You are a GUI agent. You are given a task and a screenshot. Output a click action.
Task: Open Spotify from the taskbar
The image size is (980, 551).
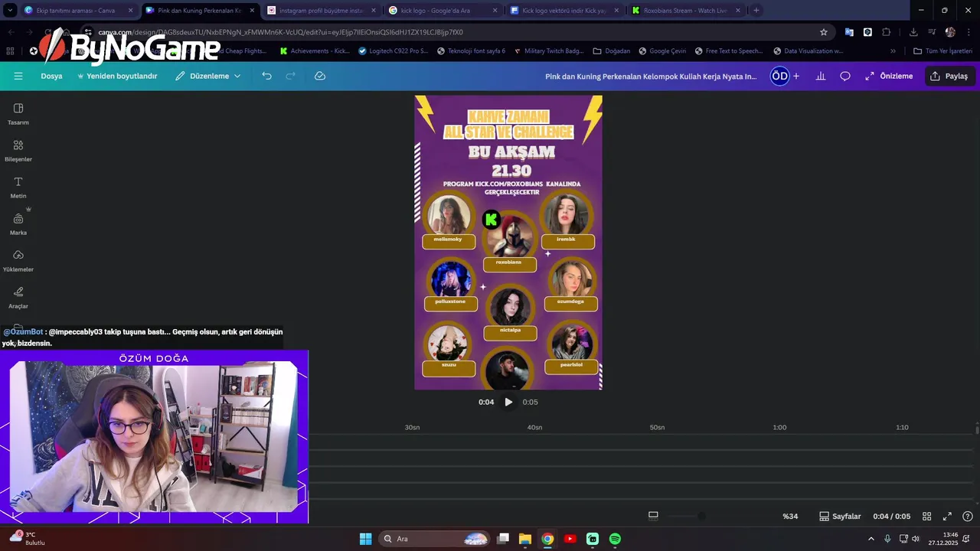coord(615,539)
